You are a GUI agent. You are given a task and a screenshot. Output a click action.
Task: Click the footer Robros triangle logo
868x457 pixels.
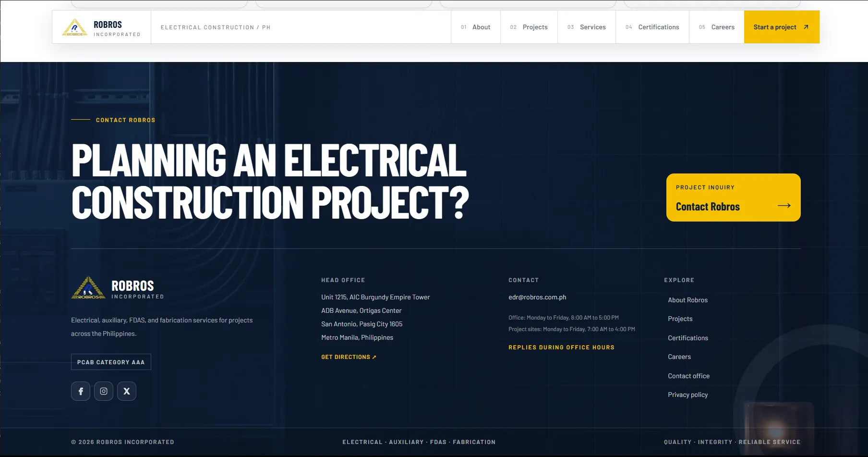click(88, 288)
